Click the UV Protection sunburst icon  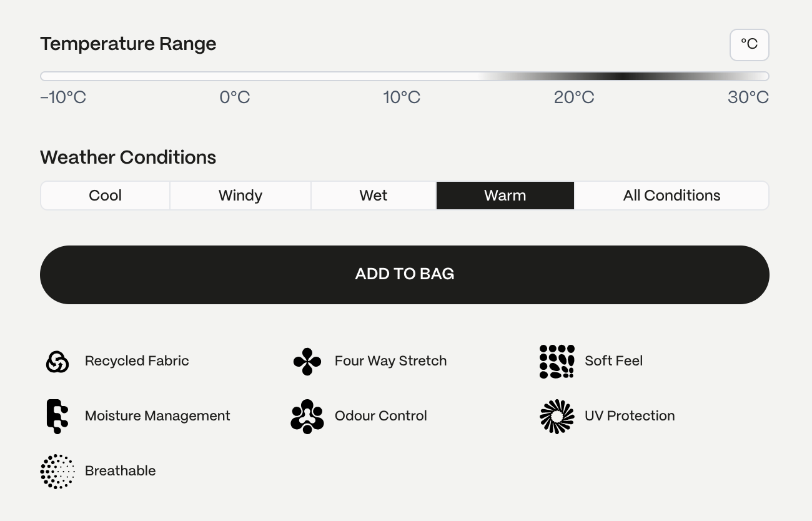click(557, 416)
